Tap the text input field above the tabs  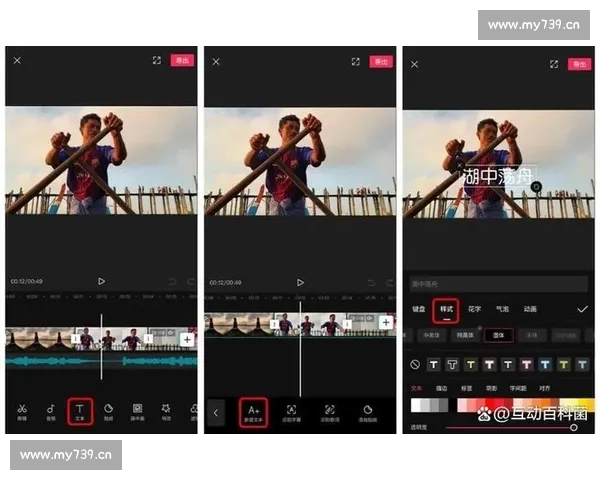[499, 284]
